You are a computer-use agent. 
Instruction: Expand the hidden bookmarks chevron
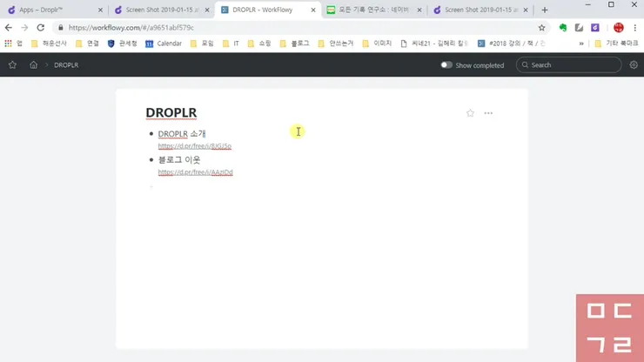[581, 44]
